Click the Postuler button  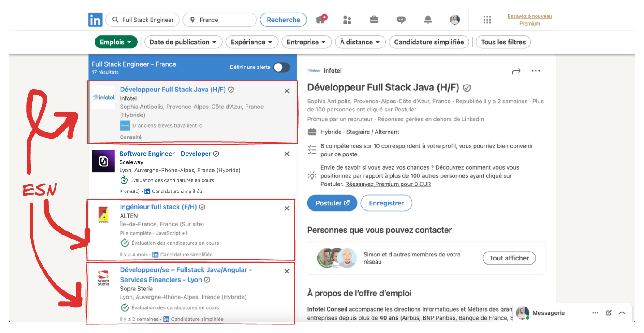332,203
